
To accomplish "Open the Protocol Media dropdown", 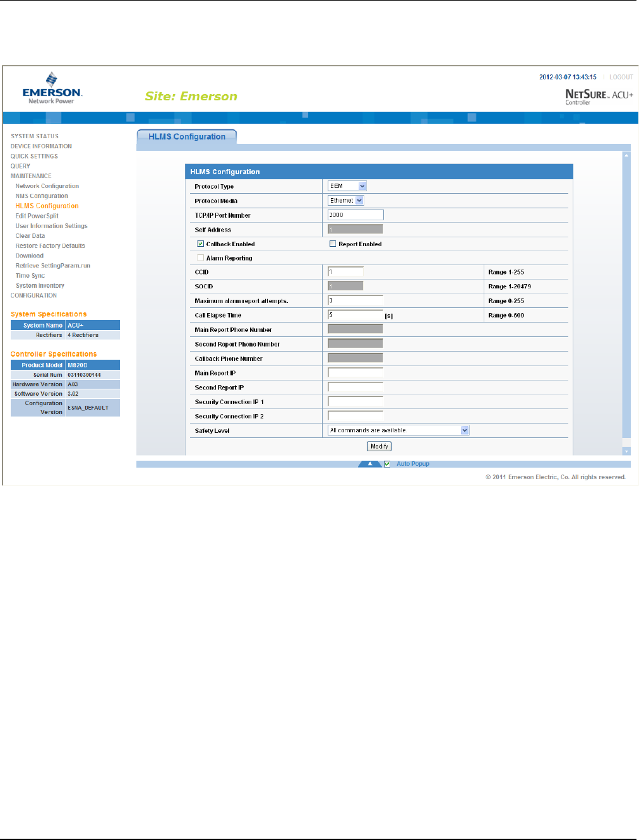I will tap(346, 200).
